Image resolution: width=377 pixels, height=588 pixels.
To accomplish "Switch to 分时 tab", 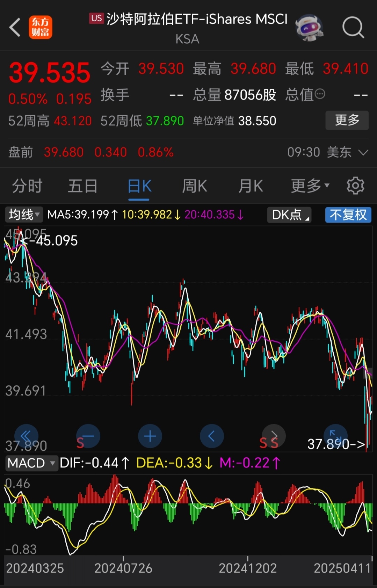I will (27, 186).
